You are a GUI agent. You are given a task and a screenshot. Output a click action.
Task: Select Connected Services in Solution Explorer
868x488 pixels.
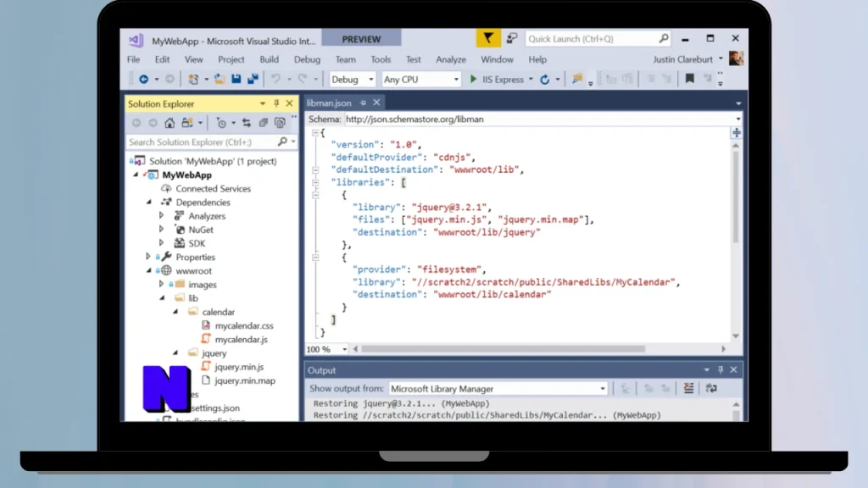coord(213,189)
